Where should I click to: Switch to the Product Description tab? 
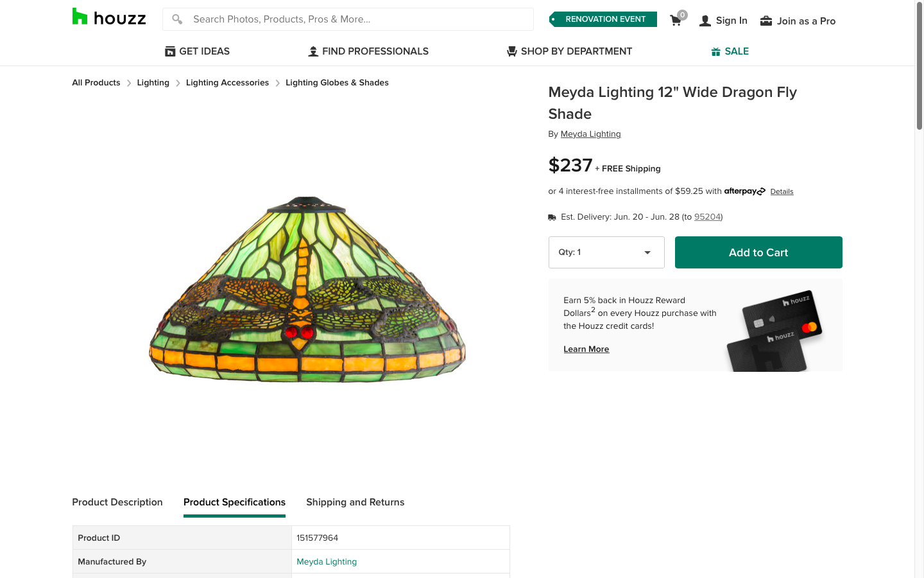click(117, 502)
